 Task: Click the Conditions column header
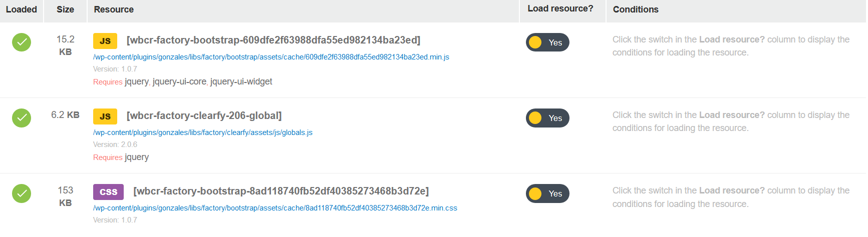pos(636,9)
